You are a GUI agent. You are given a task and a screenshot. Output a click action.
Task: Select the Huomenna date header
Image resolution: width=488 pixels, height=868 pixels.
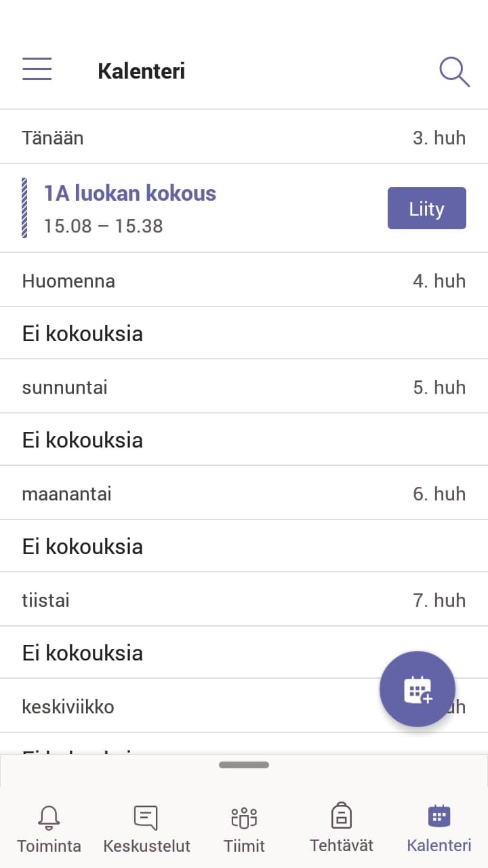tap(68, 281)
